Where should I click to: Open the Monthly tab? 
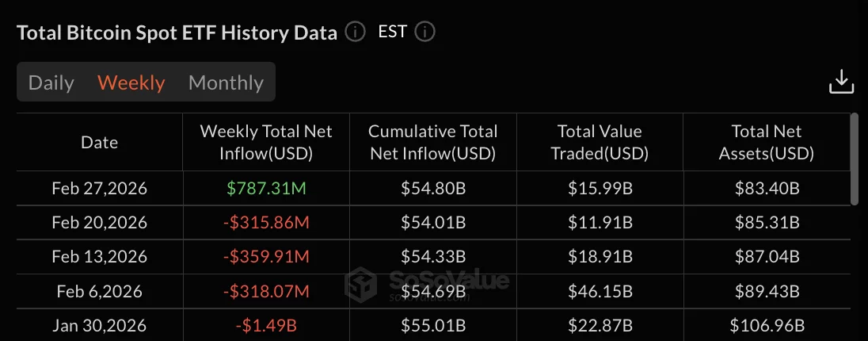[x=226, y=82]
